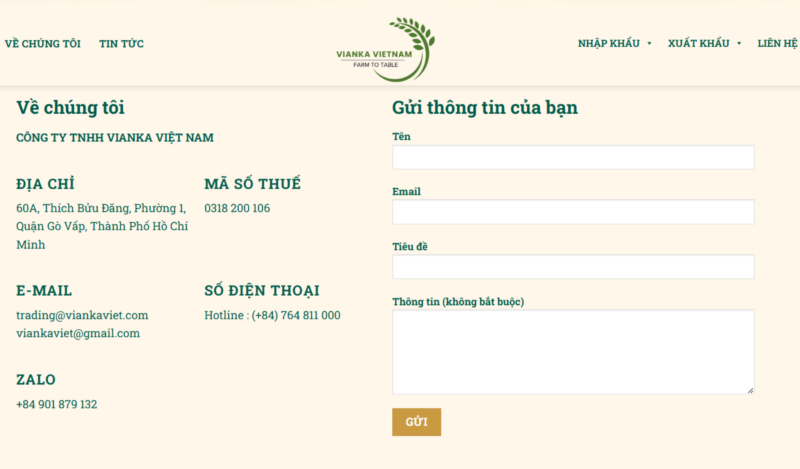Click the E-MAIL heading
Viewport: 800px width, 469px height.
(44, 291)
